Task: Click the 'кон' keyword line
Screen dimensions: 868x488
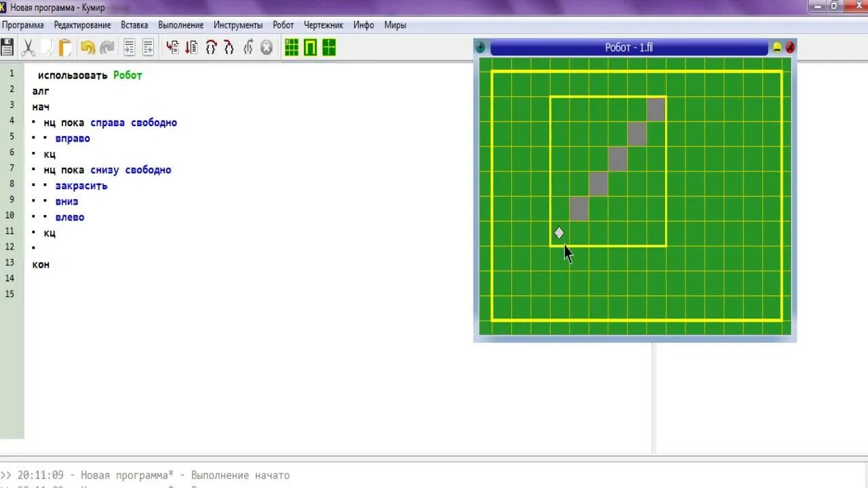Action: [x=41, y=264]
